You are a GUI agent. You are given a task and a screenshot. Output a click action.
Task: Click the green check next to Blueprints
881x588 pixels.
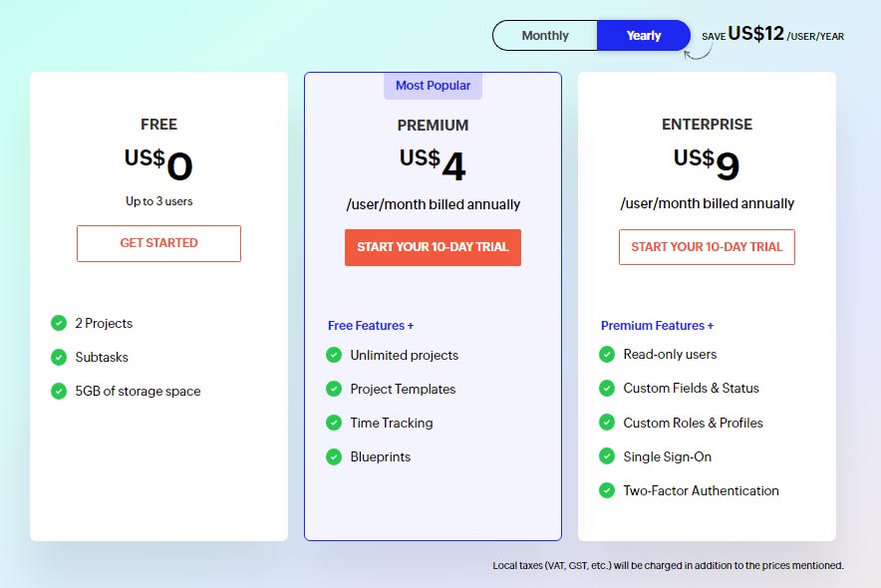click(334, 456)
